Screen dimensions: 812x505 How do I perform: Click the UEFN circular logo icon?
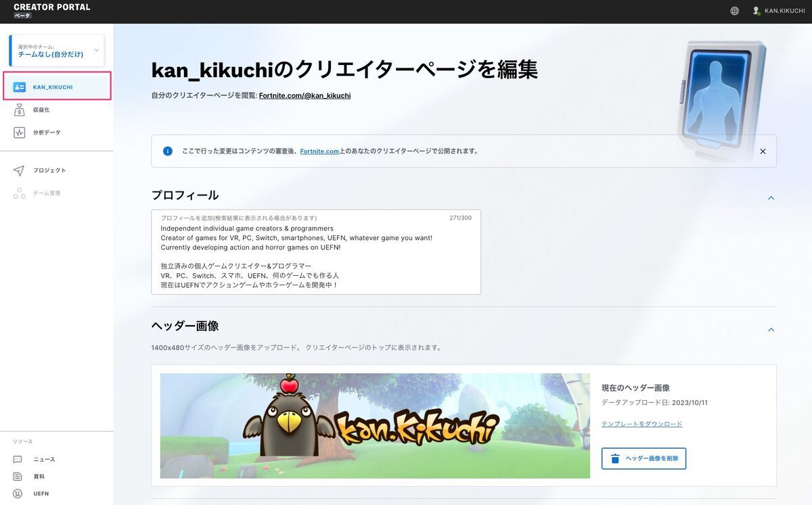18,494
